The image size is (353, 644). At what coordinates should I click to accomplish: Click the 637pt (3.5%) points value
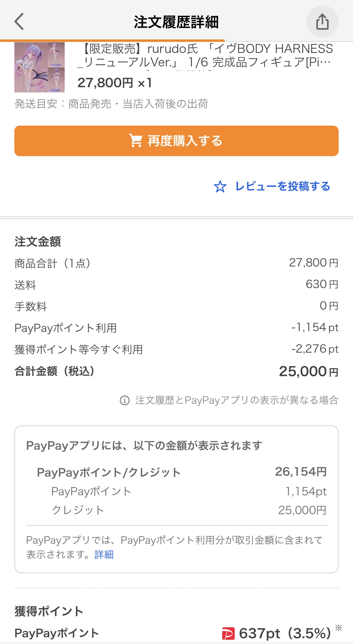(284, 634)
